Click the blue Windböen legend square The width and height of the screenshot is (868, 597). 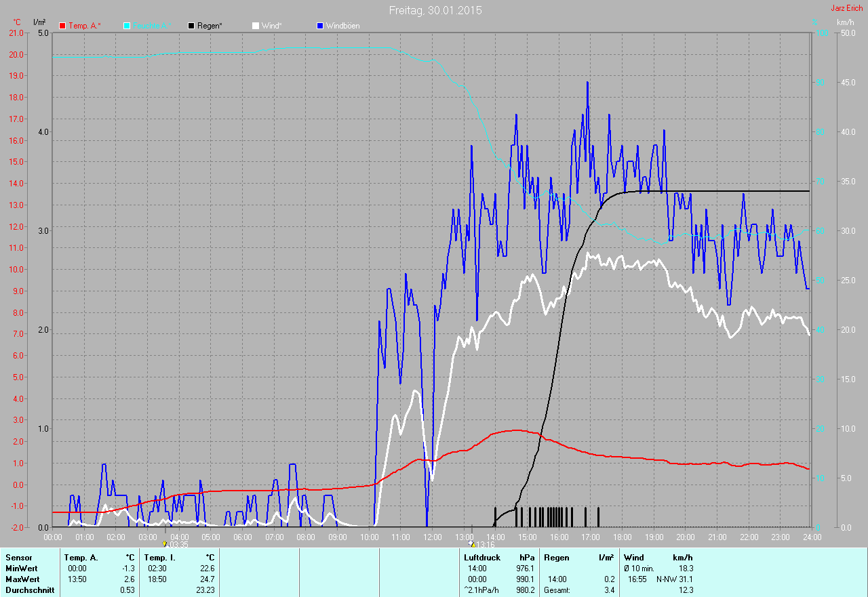tap(320, 26)
